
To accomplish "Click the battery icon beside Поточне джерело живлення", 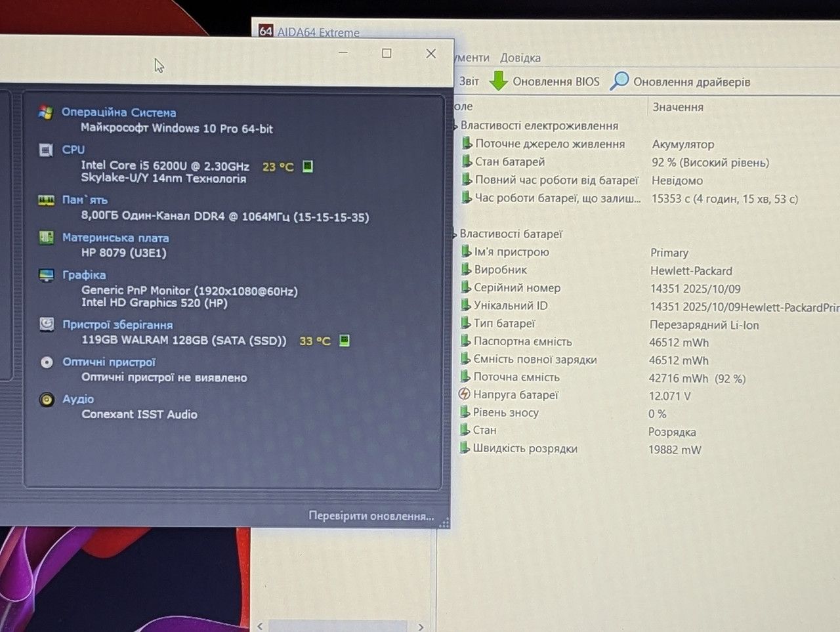I will [x=467, y=143].
